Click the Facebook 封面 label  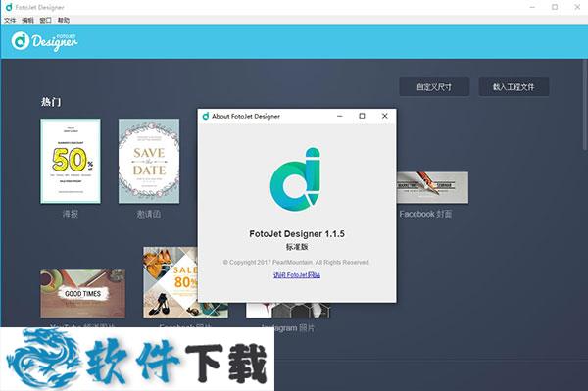coord(425,214)
